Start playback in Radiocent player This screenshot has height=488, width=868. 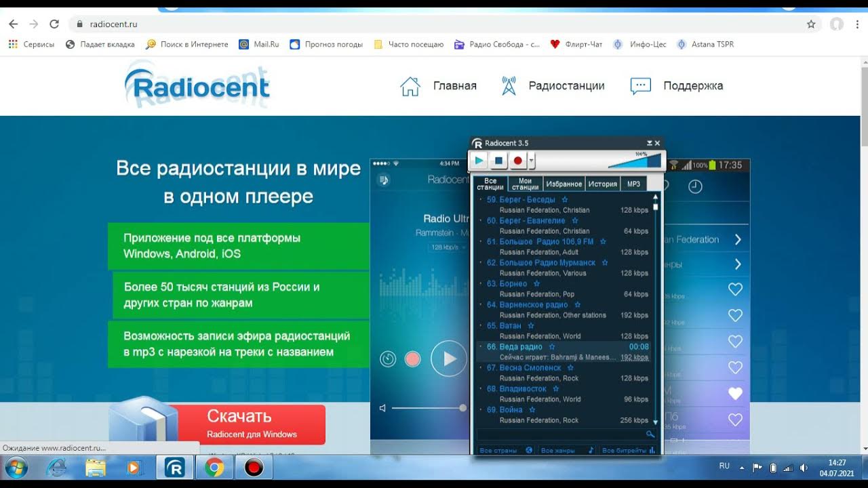point(479,161)
